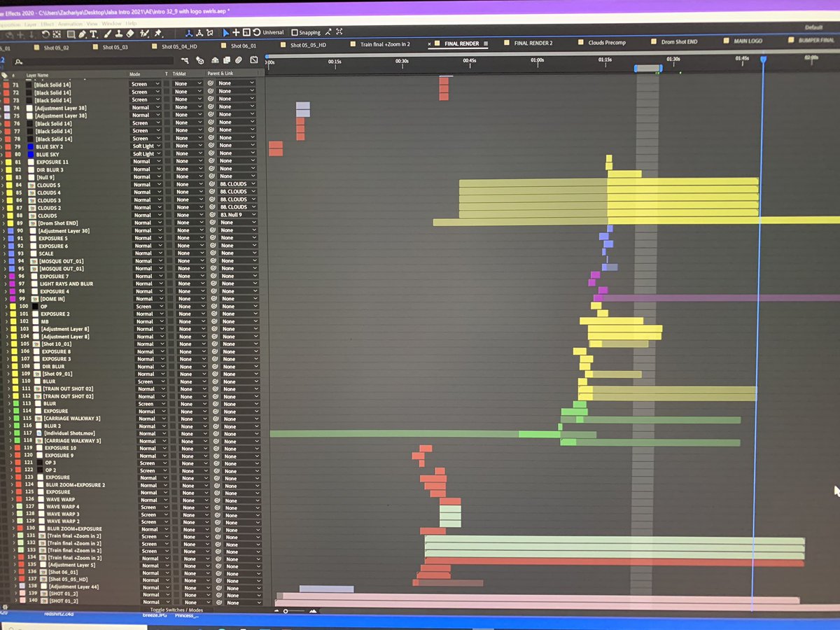Open the Mode dropdown for layer 71

pyautogui.click(x=145, y=84)
